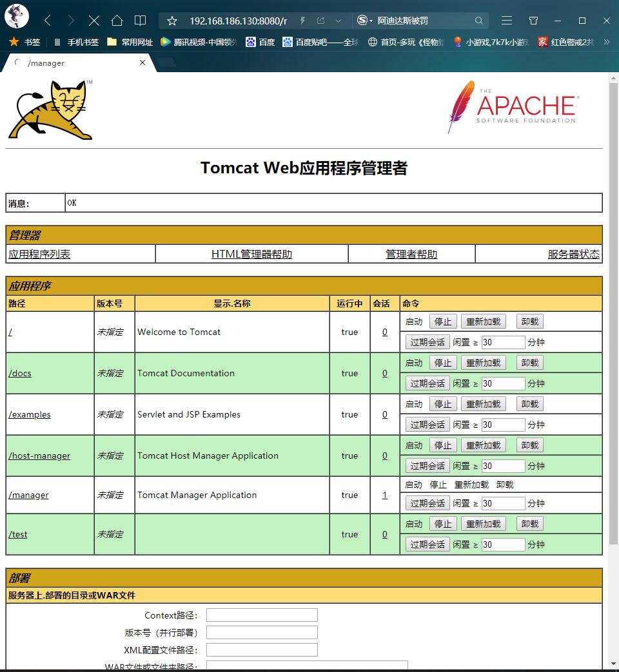Open the /manager path link
Viewport: 619px width, 672px height.
[28, 495]
